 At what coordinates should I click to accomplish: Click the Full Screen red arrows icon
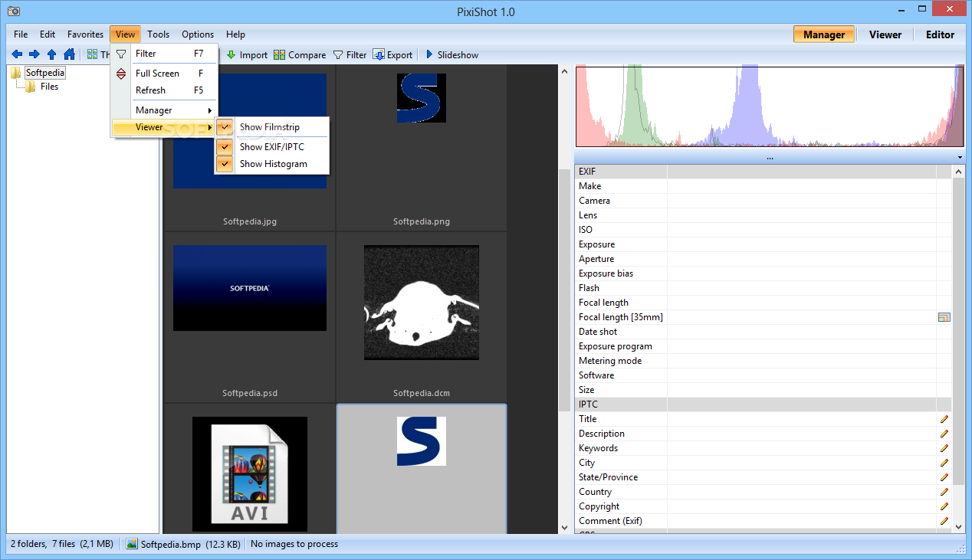(121, 74)
